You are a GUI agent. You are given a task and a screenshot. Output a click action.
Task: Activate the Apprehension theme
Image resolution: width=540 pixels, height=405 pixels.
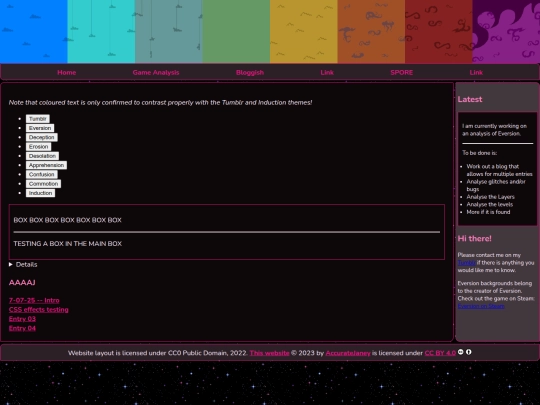[x=46, y=165]
